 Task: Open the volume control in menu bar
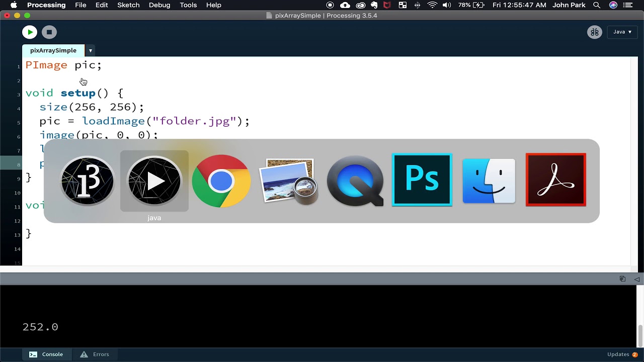(447, 5)
